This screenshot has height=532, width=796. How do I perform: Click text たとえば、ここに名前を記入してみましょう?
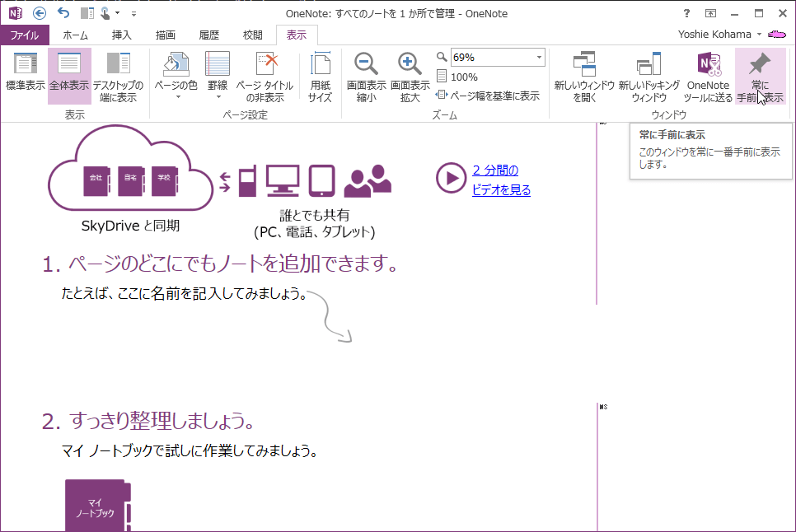pyautogui.click(x=184, y=293)
